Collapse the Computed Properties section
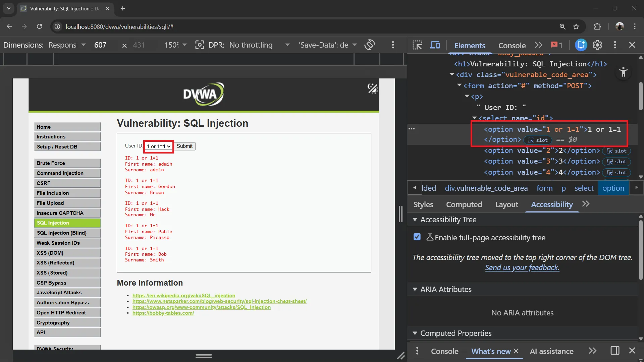644x362 pixels. pyautogui.click(x=416, y=333)
